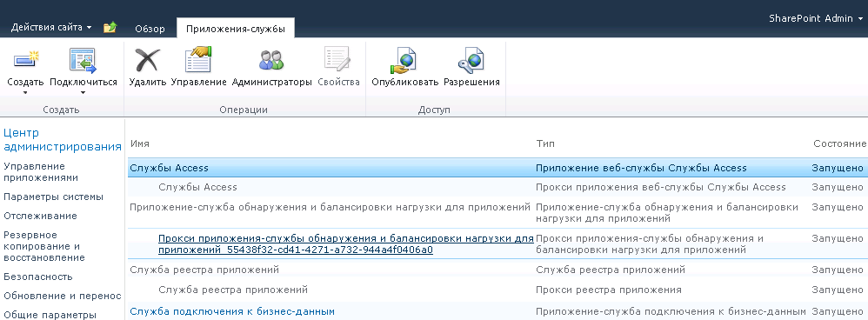
Task: Open the Администраторы ribbon icon
Action: coord(271,60)
